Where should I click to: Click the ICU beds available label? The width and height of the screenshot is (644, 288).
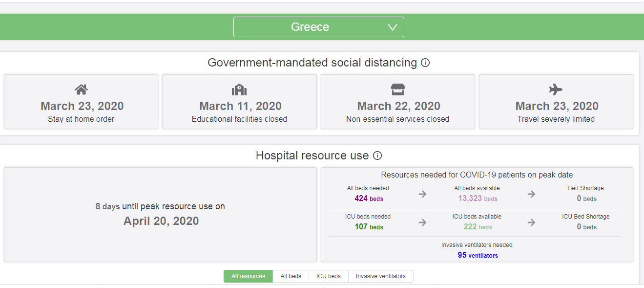(x=477, y=217)
